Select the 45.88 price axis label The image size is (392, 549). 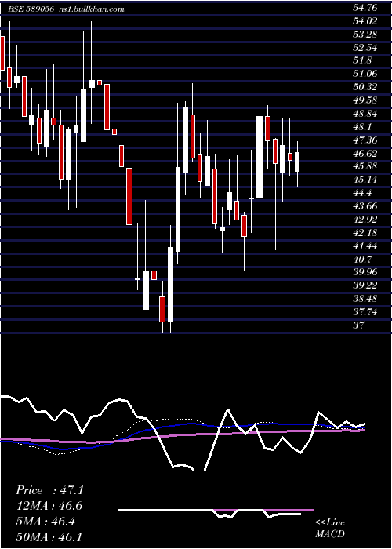point(365,167)
